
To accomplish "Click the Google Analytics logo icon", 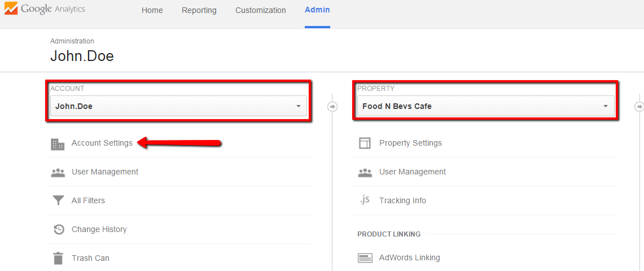I will click(10, 9).
